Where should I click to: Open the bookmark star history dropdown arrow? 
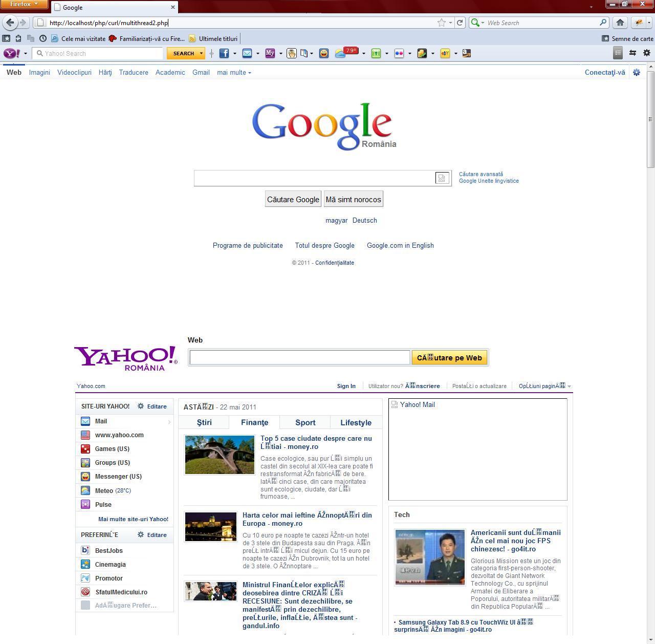tap(450, 23)
